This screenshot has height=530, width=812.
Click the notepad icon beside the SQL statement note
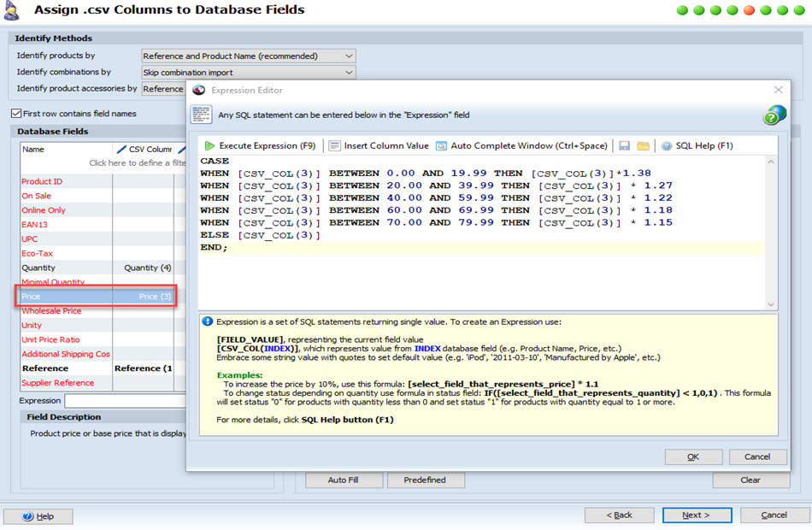(x=201, y=115)
